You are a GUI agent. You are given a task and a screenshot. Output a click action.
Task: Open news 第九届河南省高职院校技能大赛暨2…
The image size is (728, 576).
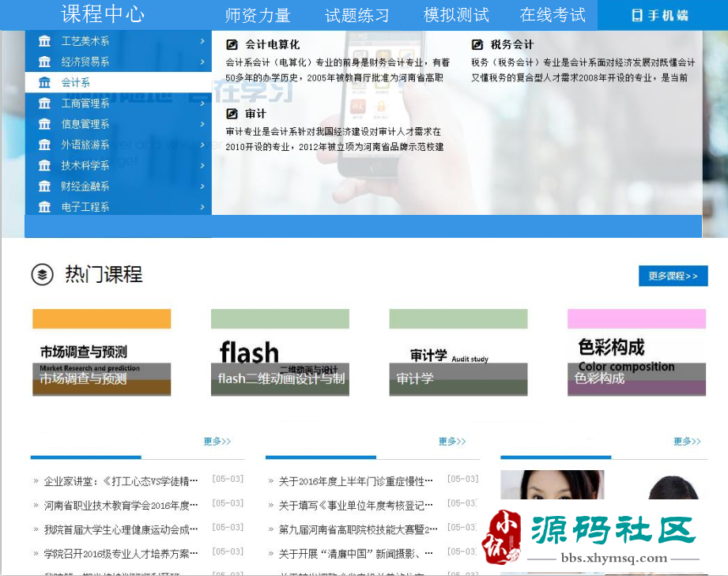click(x=358, y=529)
